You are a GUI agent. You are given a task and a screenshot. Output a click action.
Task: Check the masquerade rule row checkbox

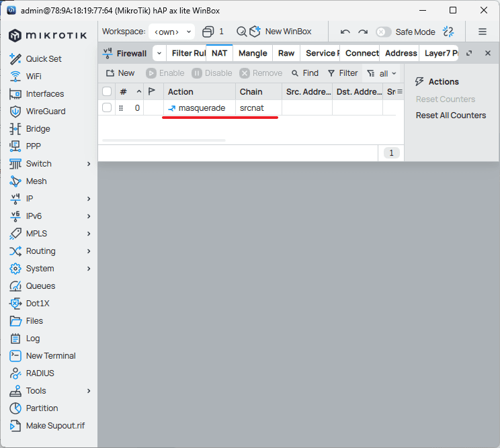pos(107,107)
